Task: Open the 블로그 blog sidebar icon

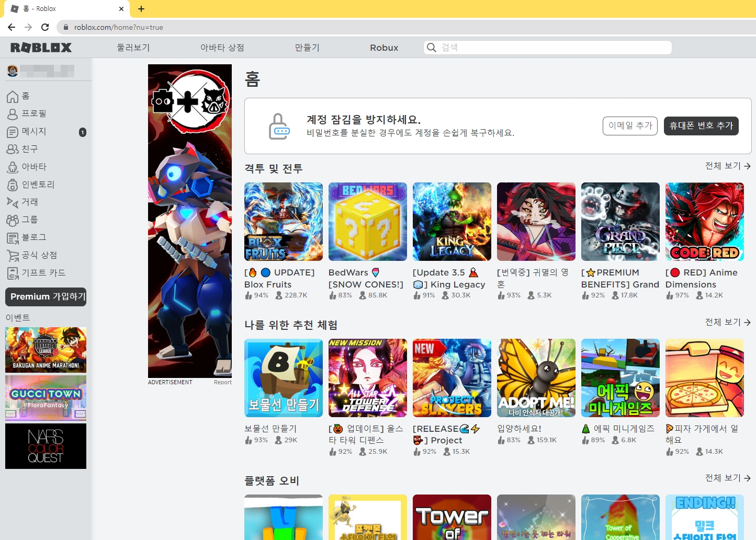Action: (13, 238)
